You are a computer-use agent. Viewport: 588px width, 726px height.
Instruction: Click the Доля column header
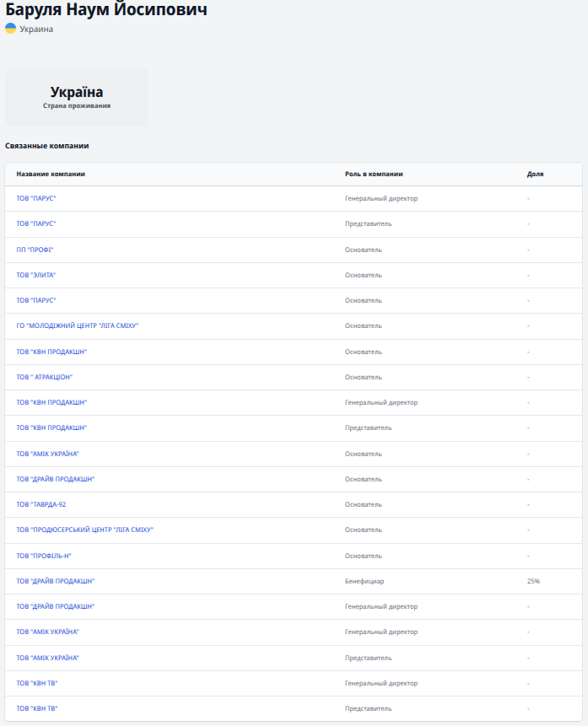click(535, 174)
